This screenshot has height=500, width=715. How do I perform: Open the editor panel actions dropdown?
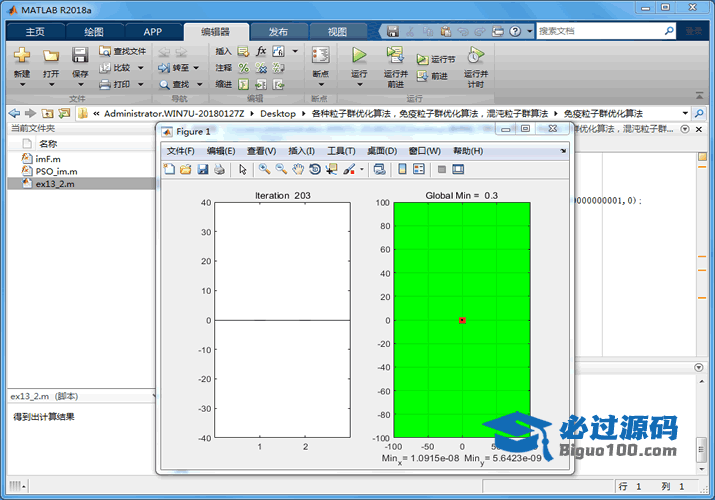(685, 129)
